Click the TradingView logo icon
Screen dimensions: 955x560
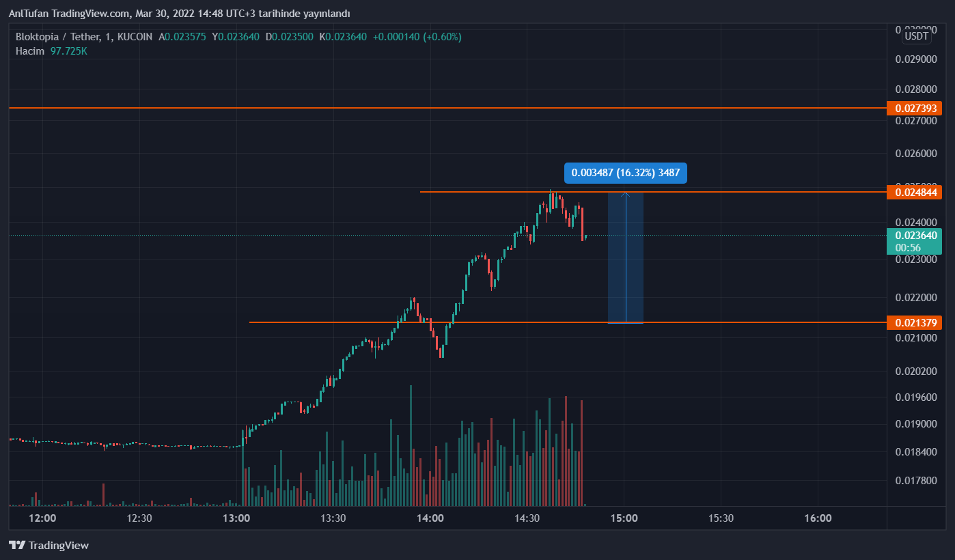[17, 545]
